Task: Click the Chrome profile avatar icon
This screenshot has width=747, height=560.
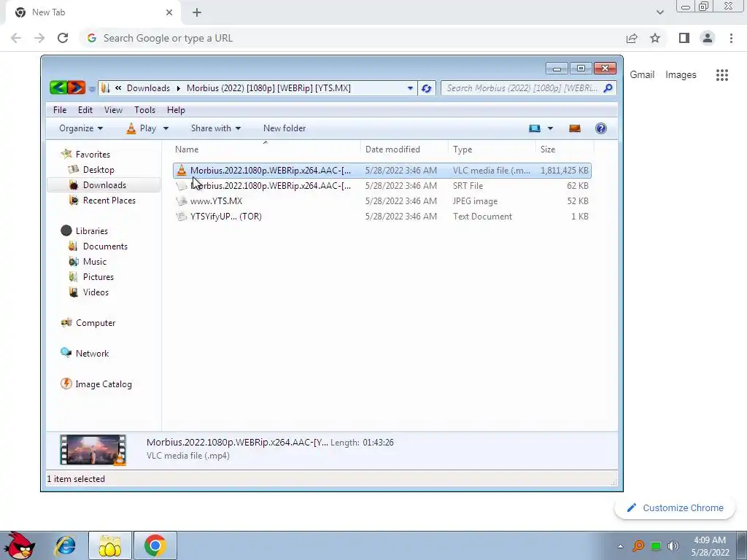Action: 708,38
